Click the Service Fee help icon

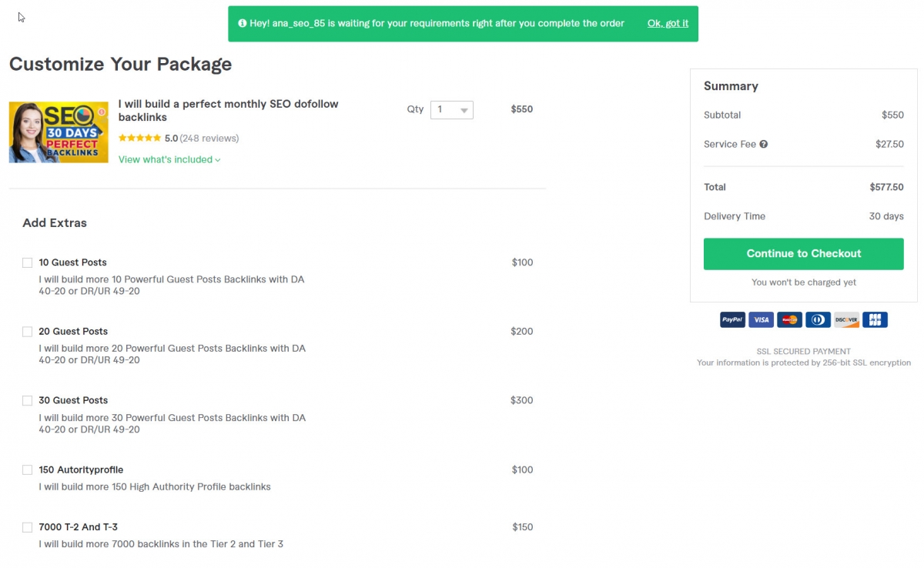[763, 144]
